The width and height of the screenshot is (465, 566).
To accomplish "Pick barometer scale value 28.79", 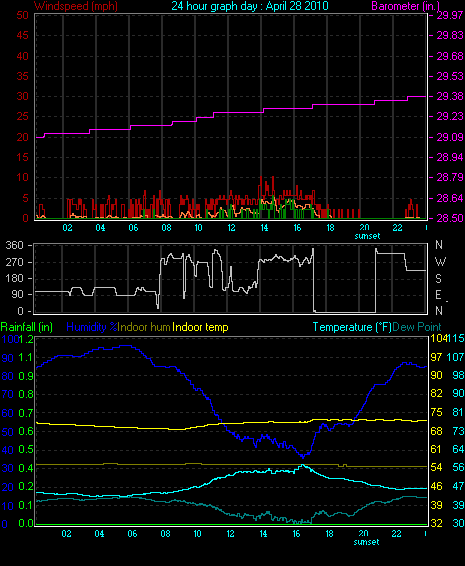I will (450, 177).
